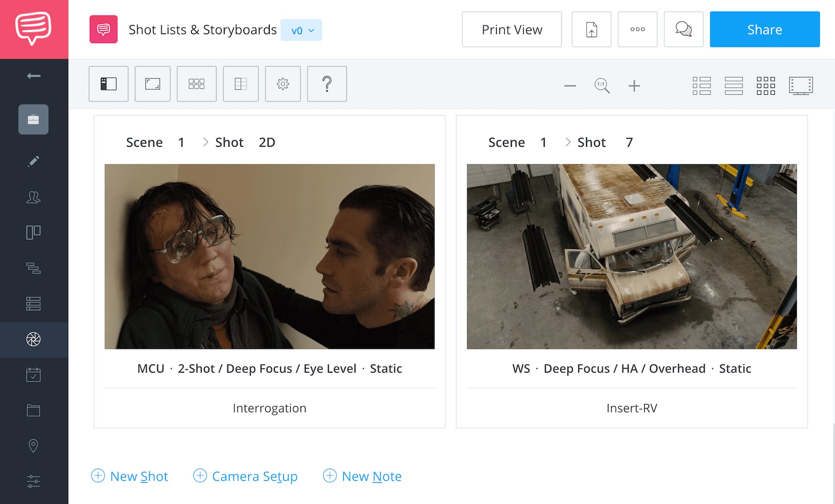Click the Interrogation description text
This screenshot has width=835, height=504.
coord(270,408)
